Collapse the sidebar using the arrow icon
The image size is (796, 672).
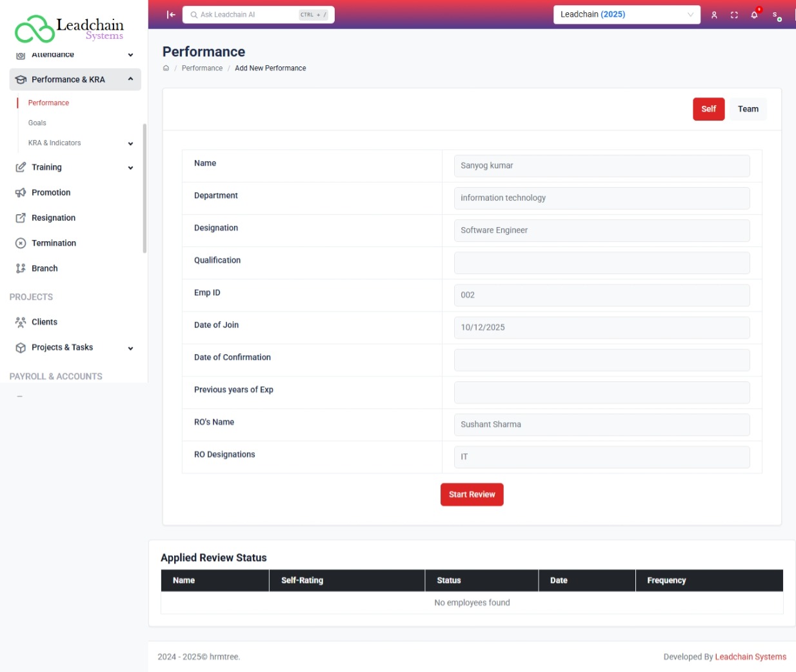(171, 15)
